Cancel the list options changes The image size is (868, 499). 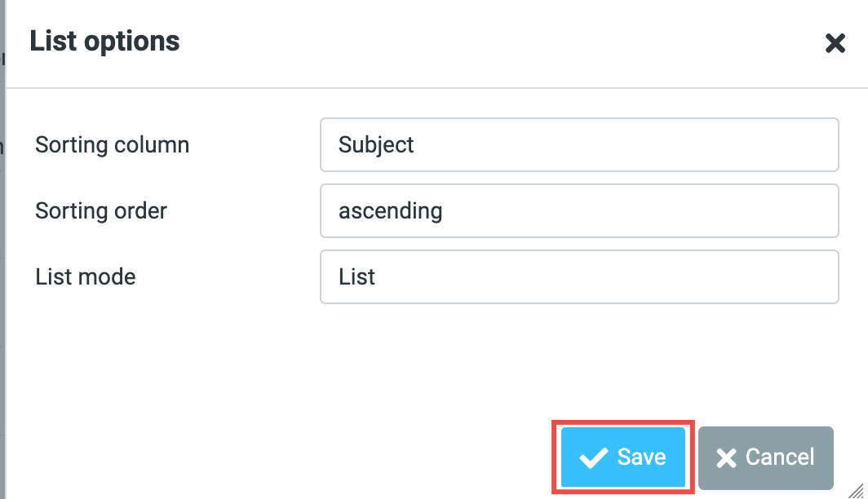coord(765,457)
